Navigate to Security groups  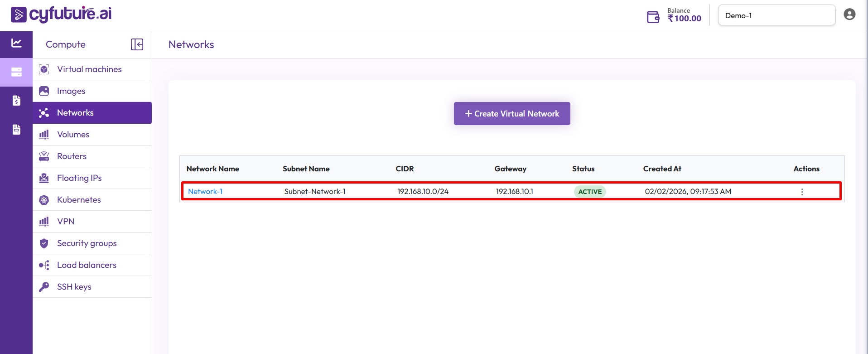point(87,243)
